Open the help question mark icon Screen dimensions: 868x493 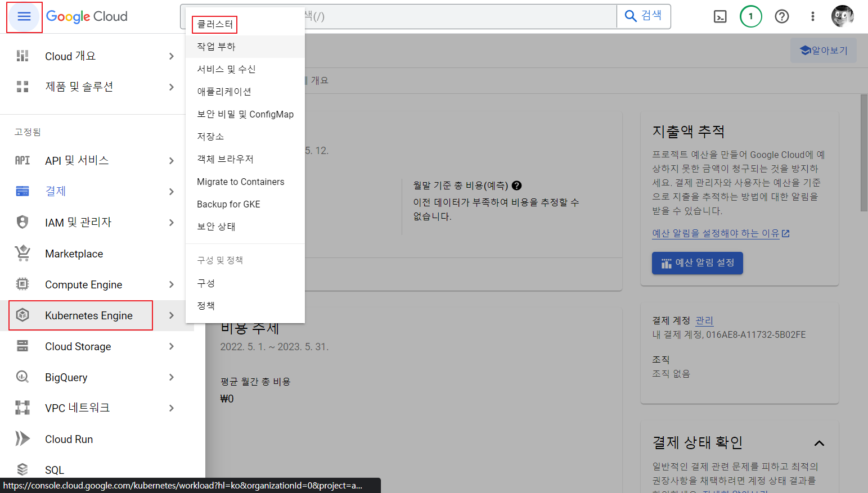[782, 16]
